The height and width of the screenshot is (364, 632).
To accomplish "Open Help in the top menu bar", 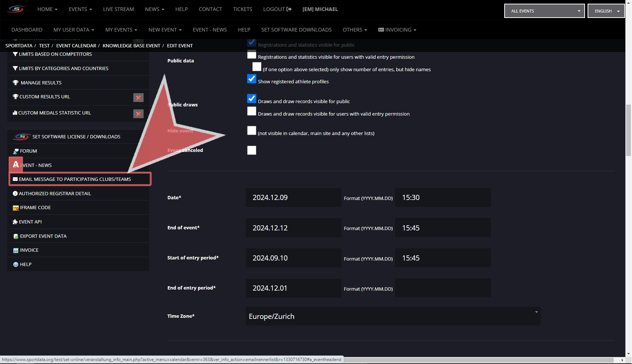I will (181, 9).
